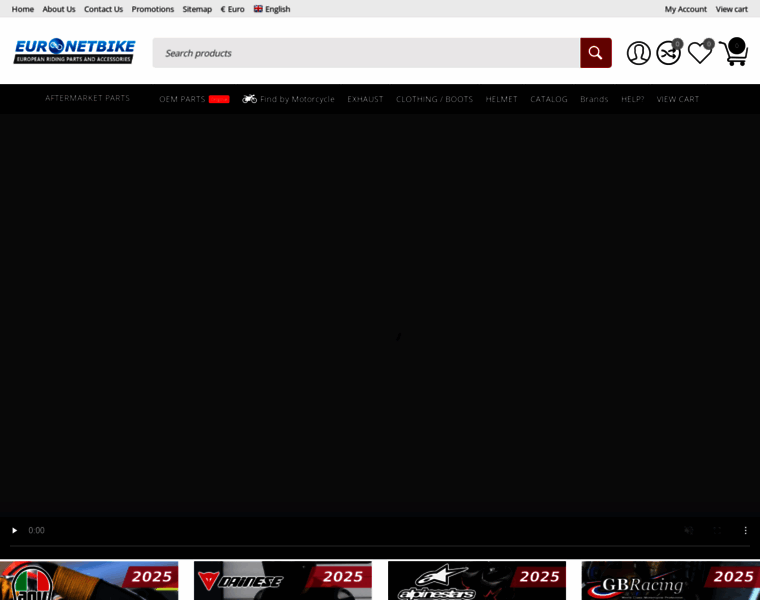This screenshot has width=760, height=600.
Task: Click in the Search products field
Action: pyautogui.click(x=366, y=53)
